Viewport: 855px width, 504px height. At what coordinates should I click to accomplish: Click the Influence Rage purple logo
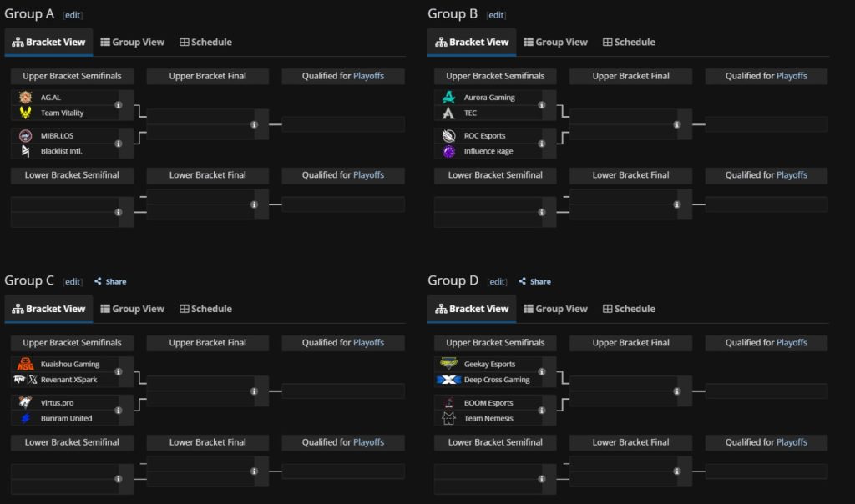(448, 151)
